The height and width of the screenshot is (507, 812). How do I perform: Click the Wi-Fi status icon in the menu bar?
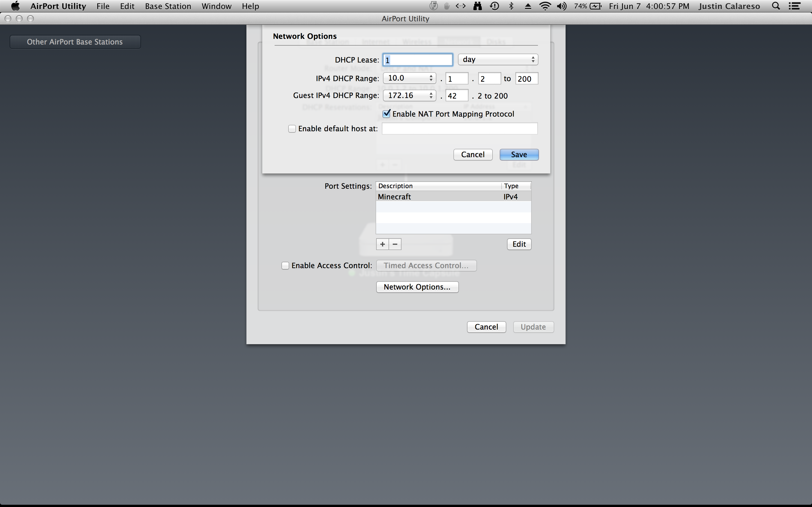(x=545, y=6)
